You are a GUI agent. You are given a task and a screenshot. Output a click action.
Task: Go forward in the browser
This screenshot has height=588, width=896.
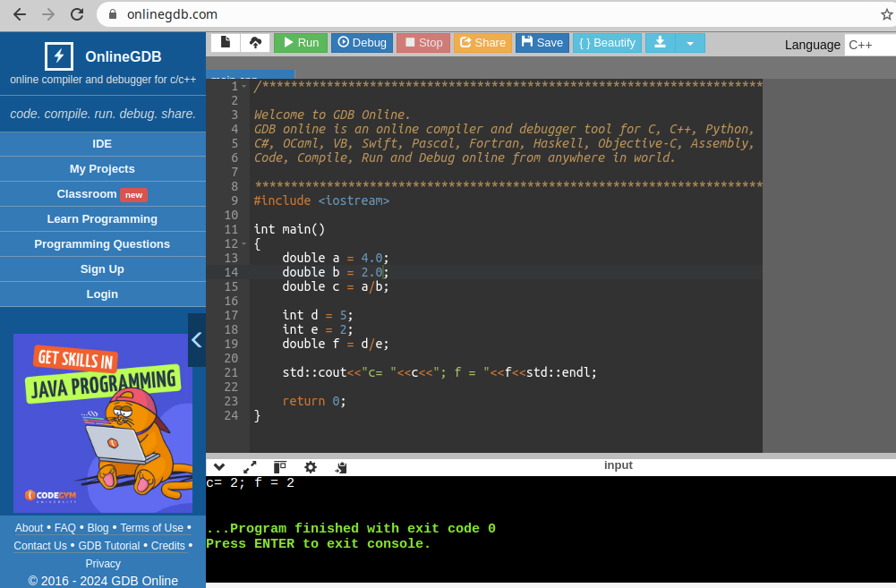click(48, 14)
